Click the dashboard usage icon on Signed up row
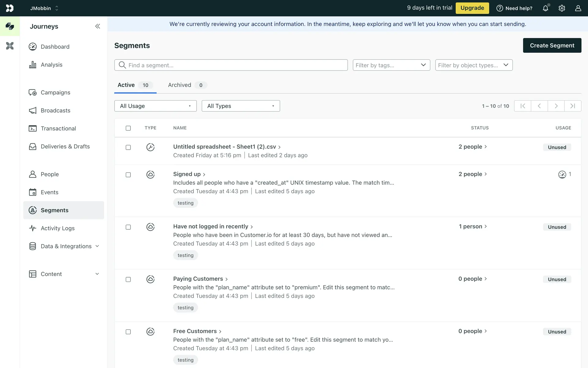Screen dimensions: 588x368 (x=562, y=174)
